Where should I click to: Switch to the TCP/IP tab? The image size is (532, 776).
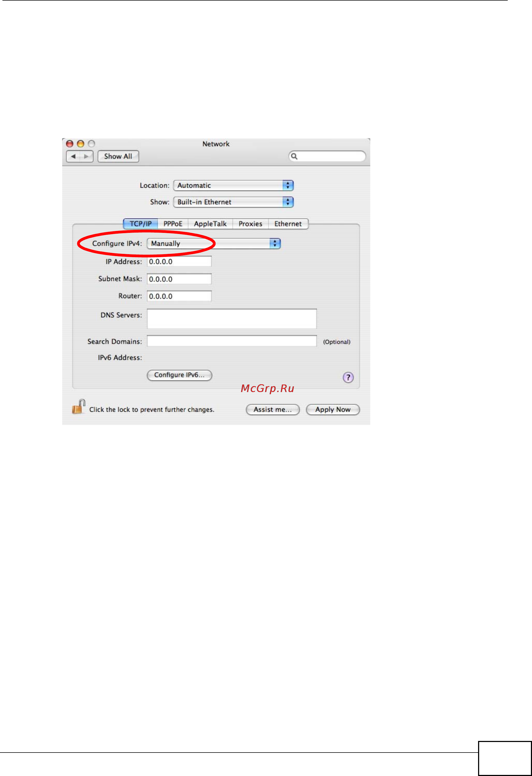(140, 224)
